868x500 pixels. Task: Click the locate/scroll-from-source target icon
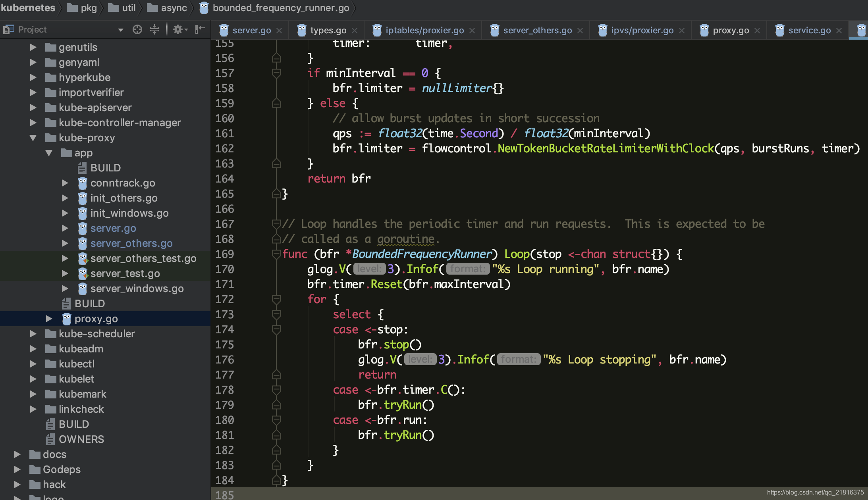click(137, 29)
